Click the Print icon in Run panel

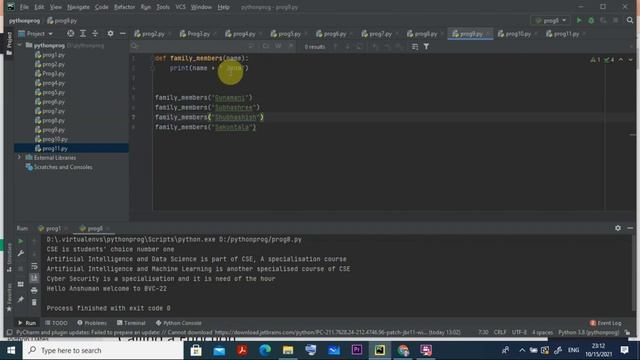34,290
